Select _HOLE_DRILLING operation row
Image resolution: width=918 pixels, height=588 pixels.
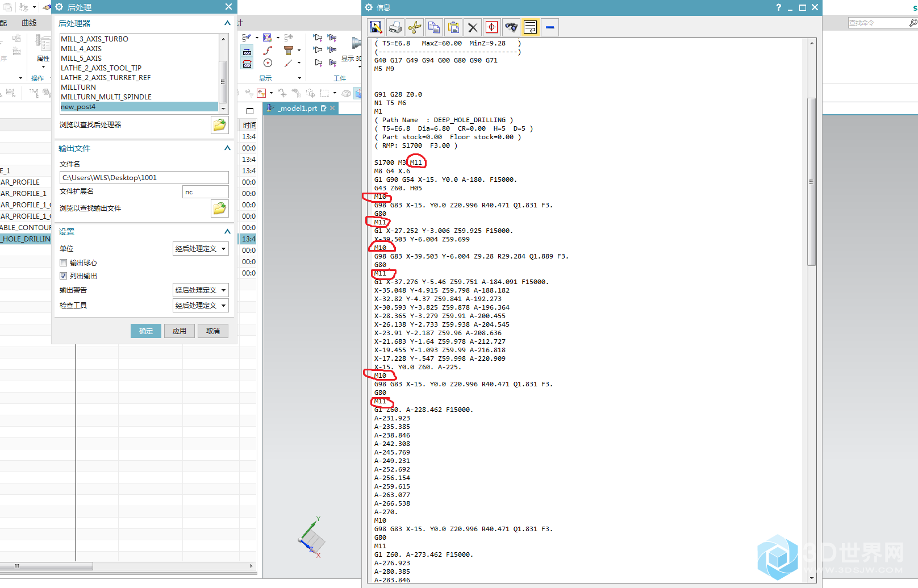click(26, 239)
